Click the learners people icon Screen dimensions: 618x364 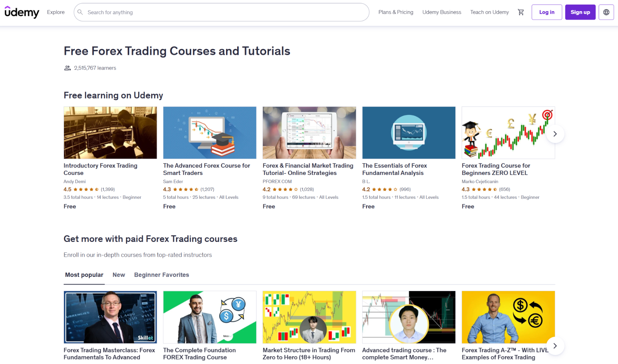coord(67,68)
